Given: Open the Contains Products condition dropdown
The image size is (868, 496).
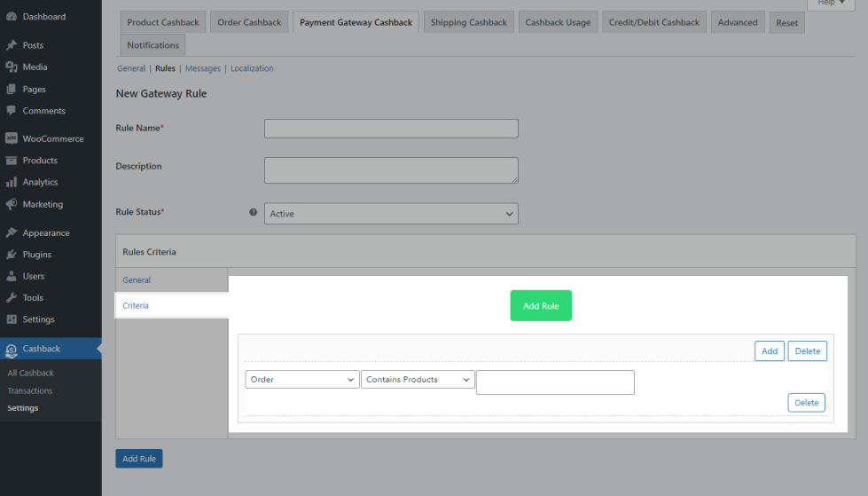Looking at the screenshot, I should point(418,380).
